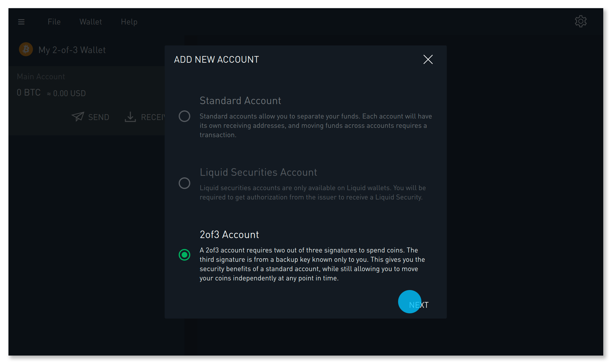
Task: Click the 0 BTC balance
Action: 29,93
